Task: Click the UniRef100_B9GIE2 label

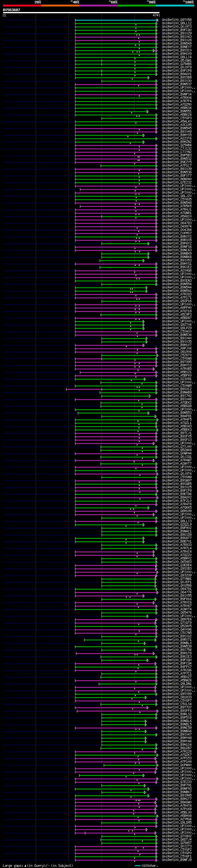Action: pos(177,267)
